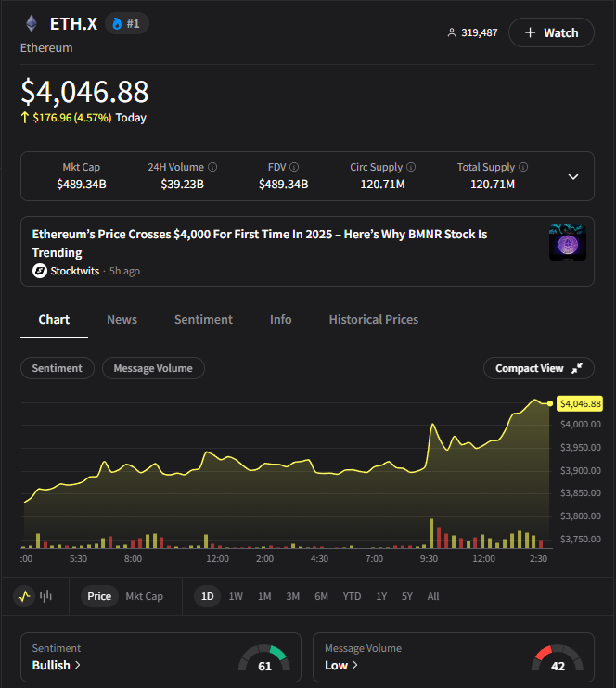
Task: Select the 1M time range
Action: [x=264, y=596]
